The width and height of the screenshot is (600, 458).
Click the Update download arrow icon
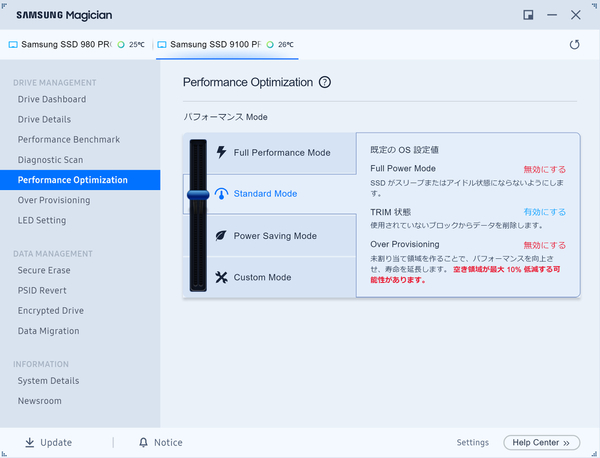[29, 442]
